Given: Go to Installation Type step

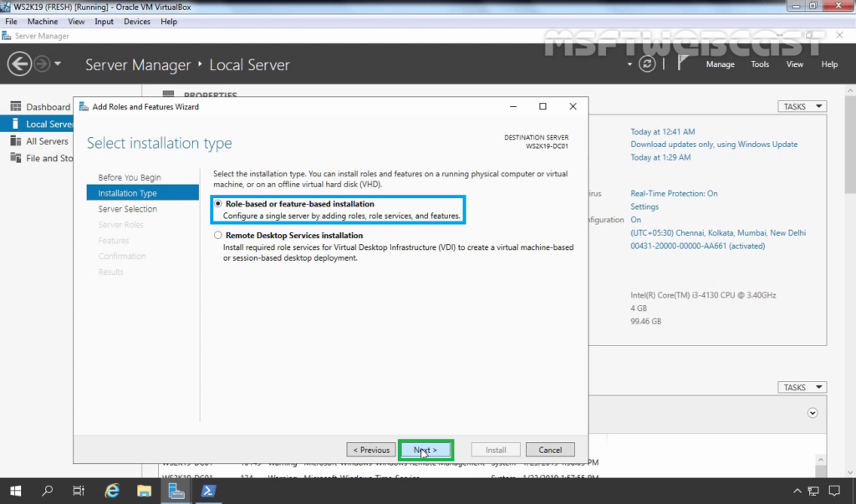Looking at the screenshot, I should point(142,193).
